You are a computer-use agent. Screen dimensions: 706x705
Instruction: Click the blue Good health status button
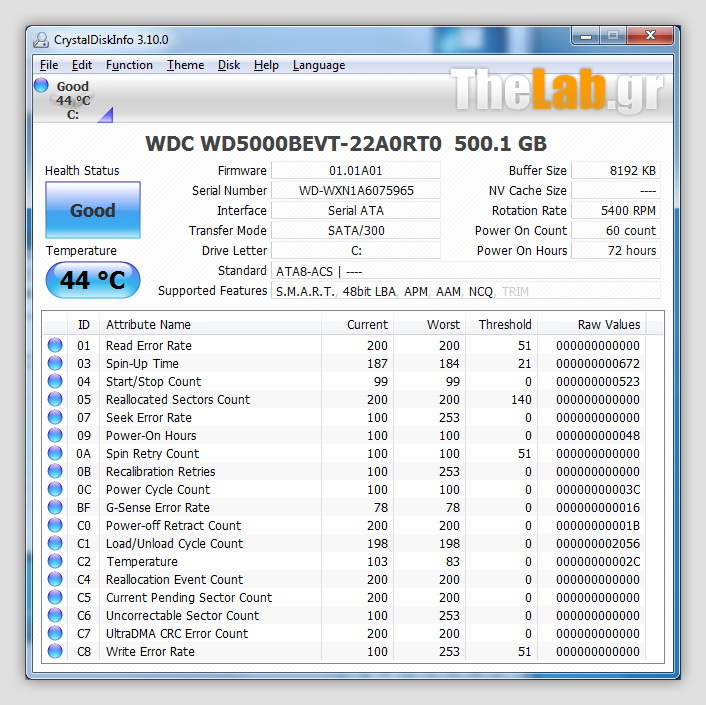[x=93, y=210]
